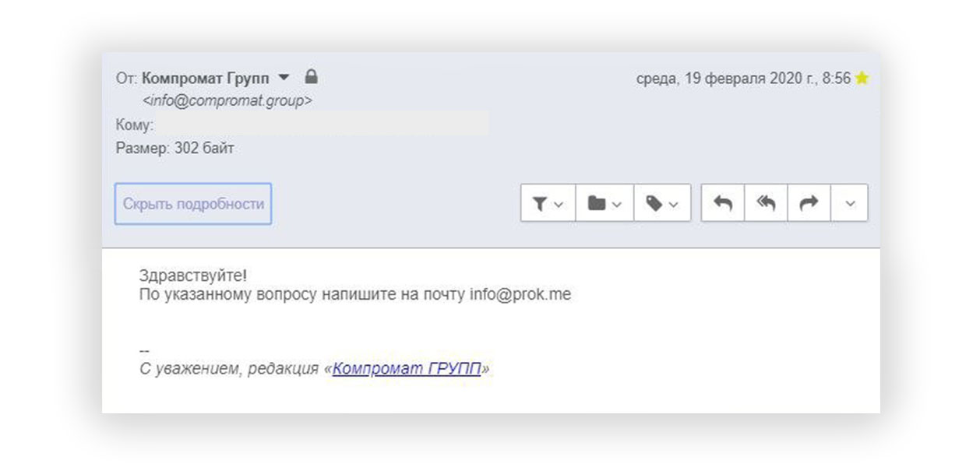Click the Размер: 302 байт line

coord(174,148)
